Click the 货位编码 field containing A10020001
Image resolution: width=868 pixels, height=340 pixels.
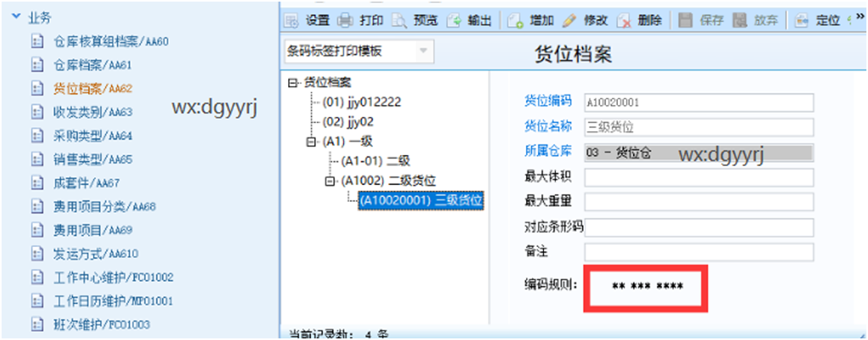pyautogui.click(x=699, y=102)
